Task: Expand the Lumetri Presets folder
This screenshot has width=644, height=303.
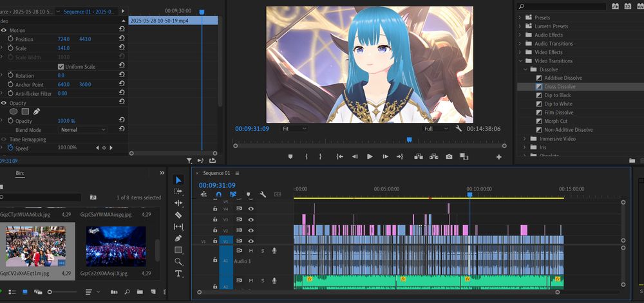Action: point(520,26)
